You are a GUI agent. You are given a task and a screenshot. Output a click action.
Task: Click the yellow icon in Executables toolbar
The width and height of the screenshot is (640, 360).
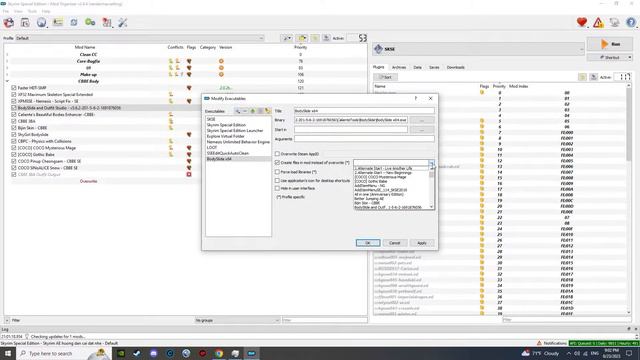click(x=268, y=111)
